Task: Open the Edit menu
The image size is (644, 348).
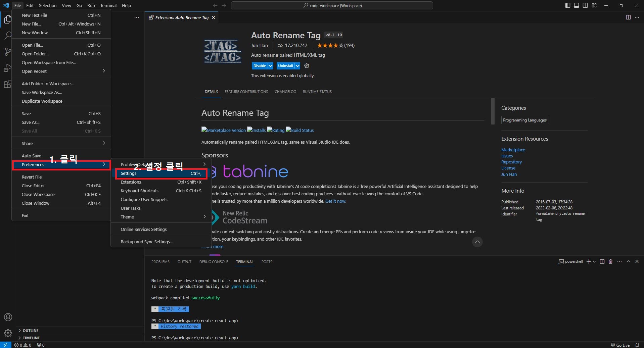Action: pos(30,5)
